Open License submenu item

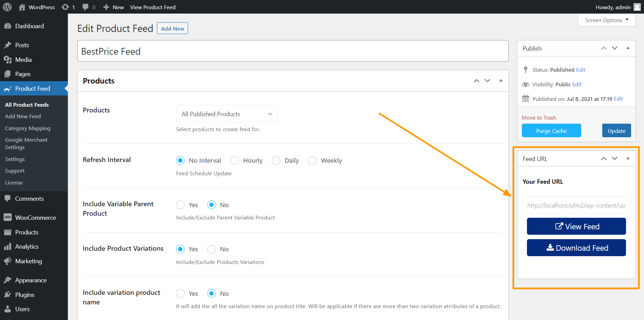click(x=14, y=182)
